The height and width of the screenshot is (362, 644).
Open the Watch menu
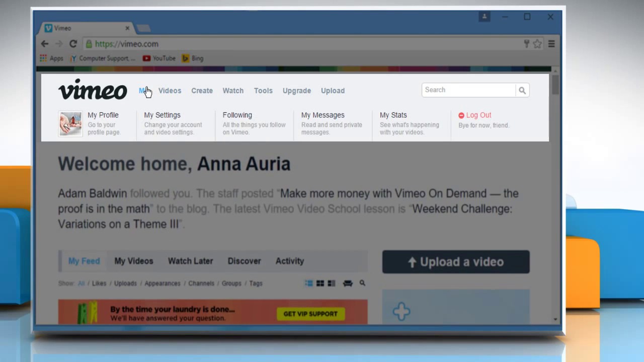pyautogui.click(x=233, y=90)
